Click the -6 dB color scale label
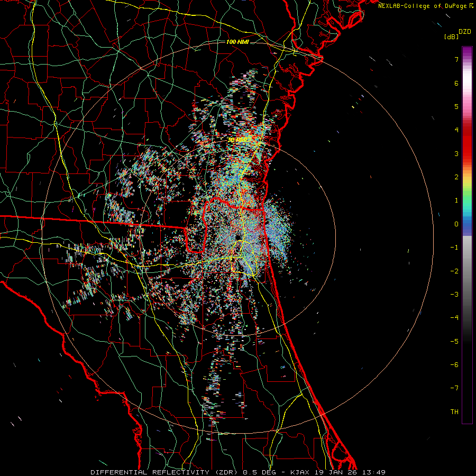 (x=454, y=364)
